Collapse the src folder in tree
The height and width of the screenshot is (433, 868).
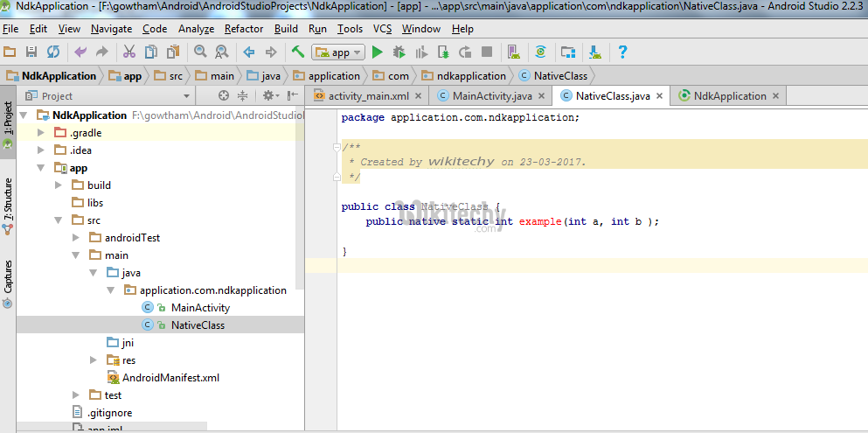click(59, 220)
